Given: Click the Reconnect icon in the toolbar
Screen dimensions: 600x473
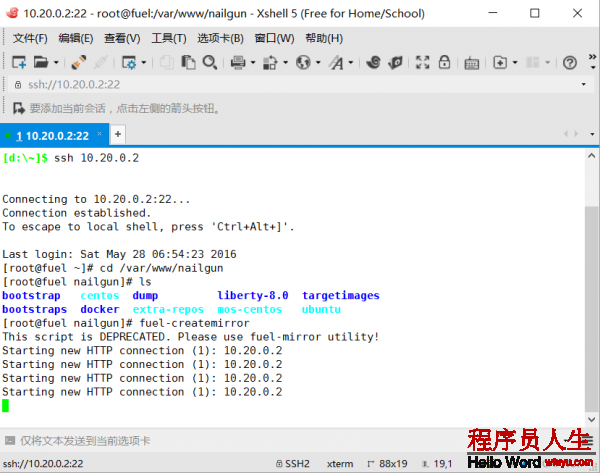Looking at the screenshot, I should coord(78,62).
